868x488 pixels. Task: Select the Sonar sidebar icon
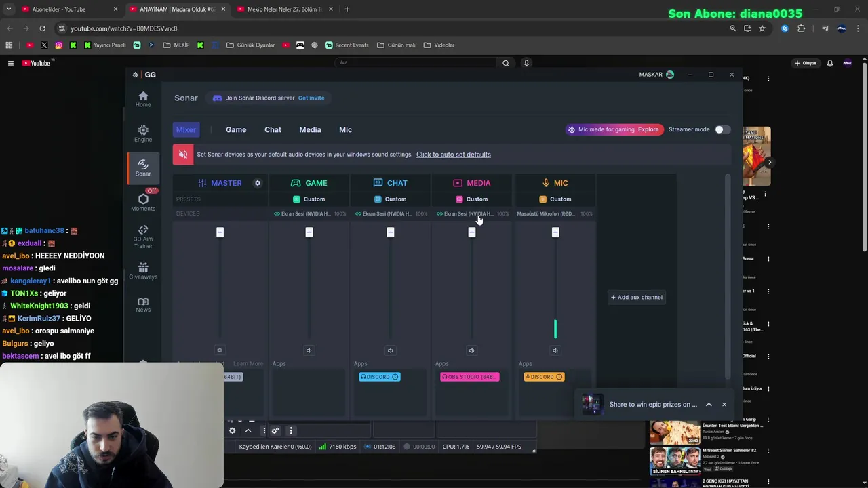pyautogui.click(x=143, y=167)
